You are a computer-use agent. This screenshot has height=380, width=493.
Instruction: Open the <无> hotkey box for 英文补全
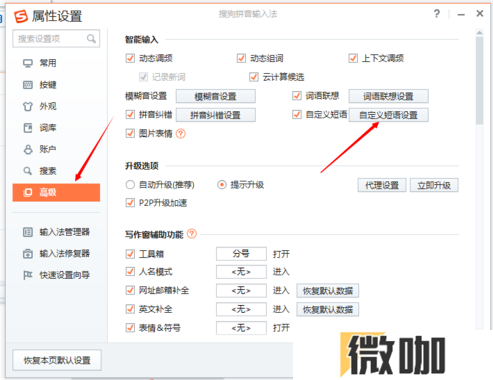(241, 309)
